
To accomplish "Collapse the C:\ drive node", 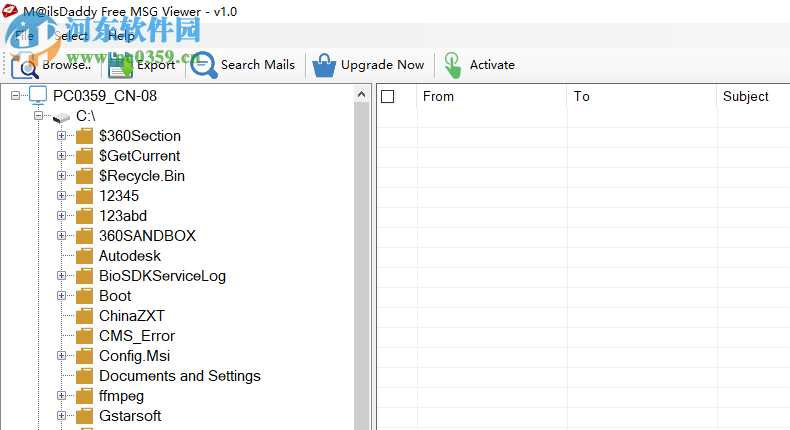I will (x=38, y=115).
